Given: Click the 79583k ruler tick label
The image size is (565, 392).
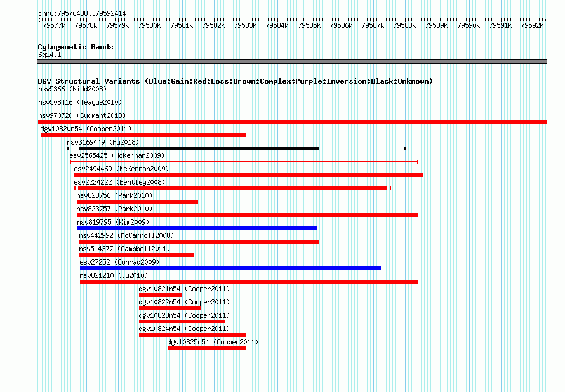Looking at the screenshot, I should [x=245, y=25].
